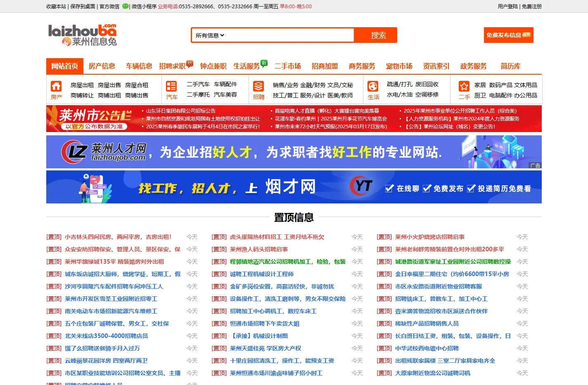Open the 简历库 menu tab
588x385 pixels.
point(511,66)
